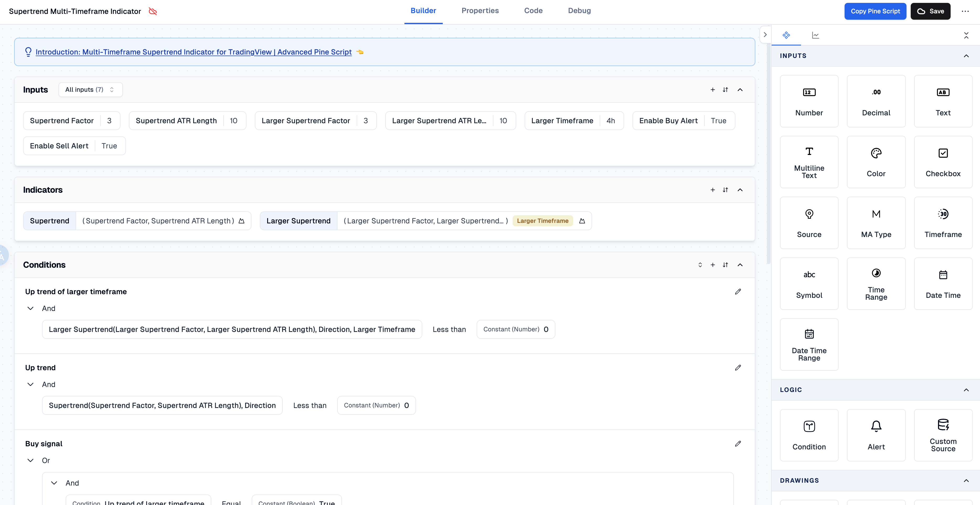980x505 pixels.
Task: Collapse the side panel with the collapse icon
Action: (966, 35)
